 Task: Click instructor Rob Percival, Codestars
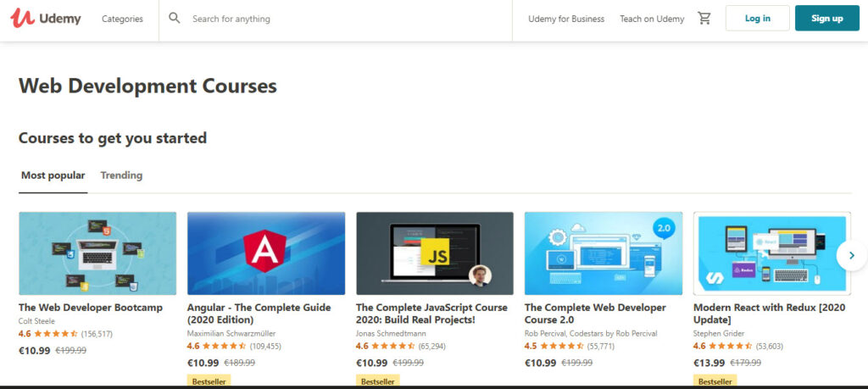click(x=591, y=333)
